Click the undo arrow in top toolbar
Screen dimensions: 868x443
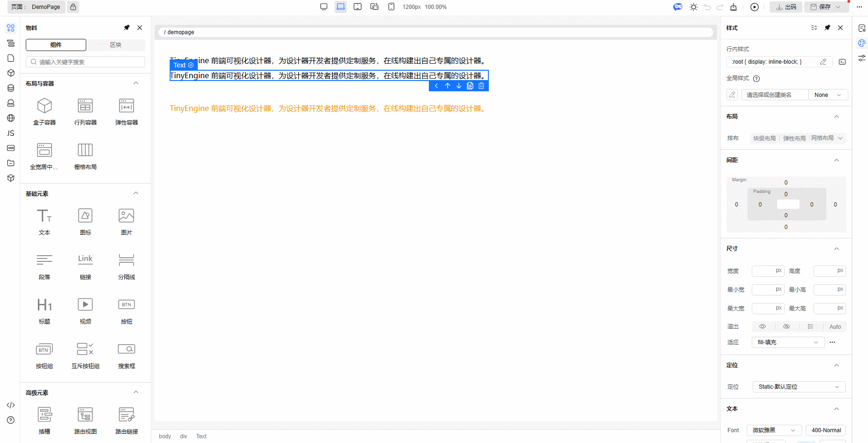point(707,7)
